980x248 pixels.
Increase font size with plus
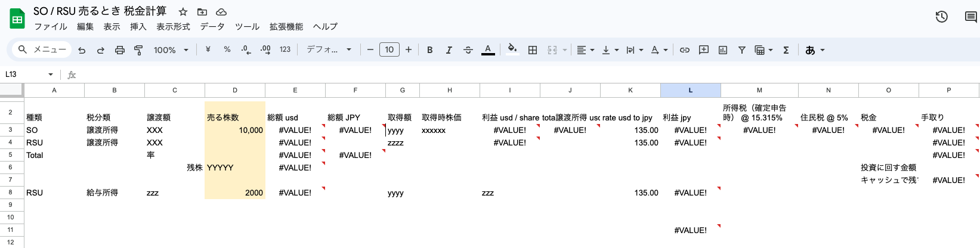409,49
